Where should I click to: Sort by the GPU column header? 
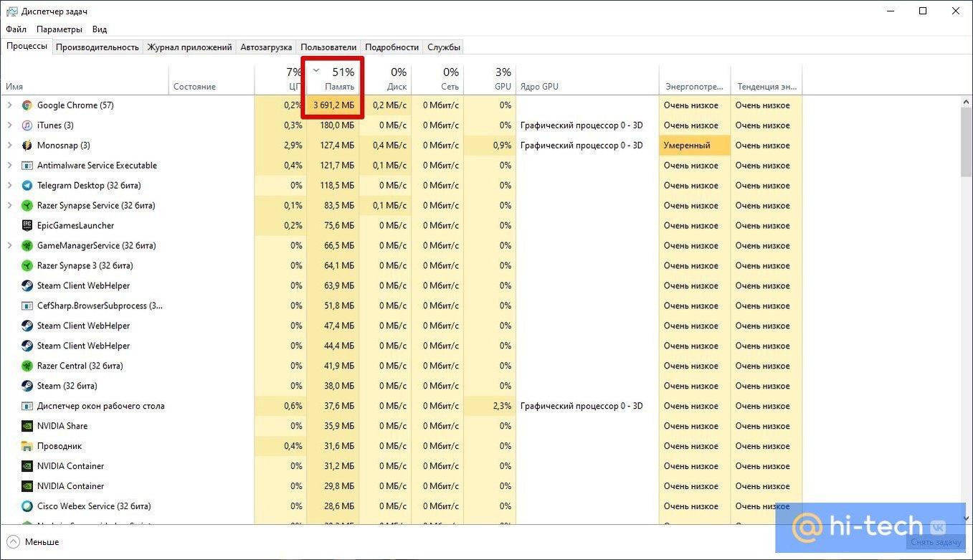click(490, 80)
